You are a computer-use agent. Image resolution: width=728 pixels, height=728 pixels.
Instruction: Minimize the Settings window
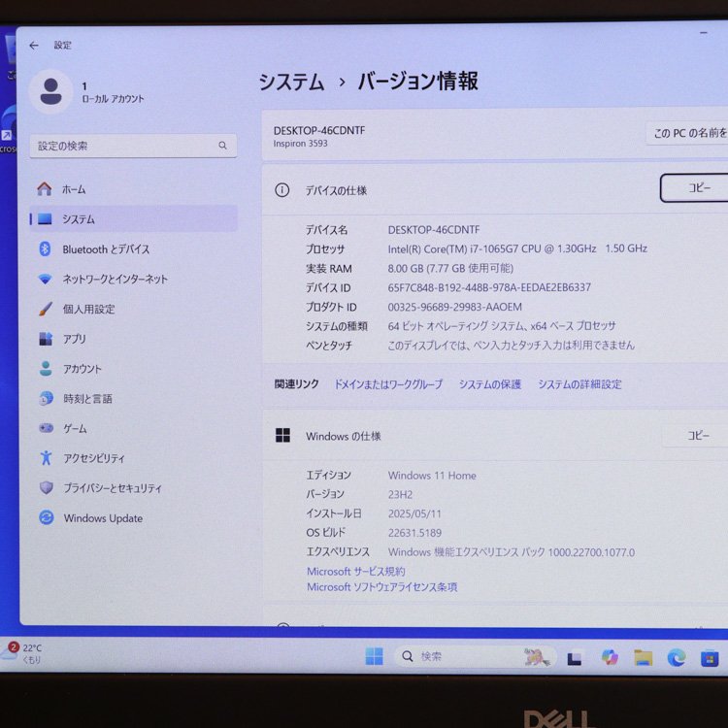click(704, 33)
